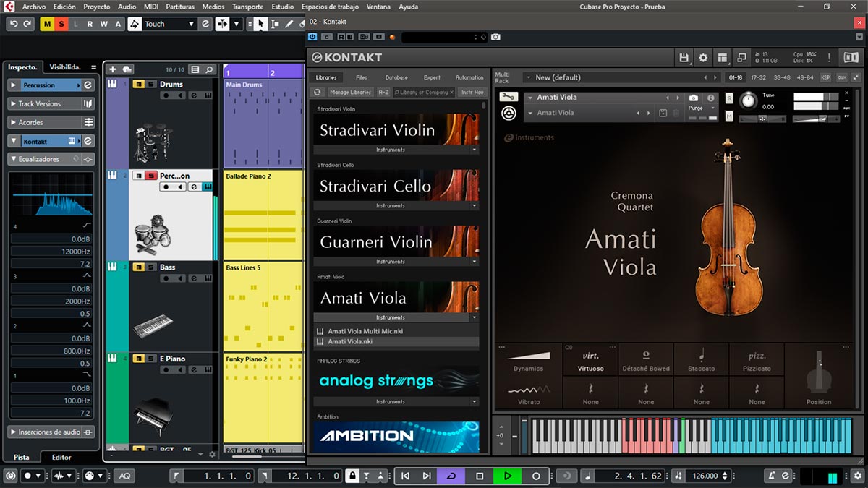This screenshot has width=868, height=488.
Task: Select the Pizzicato articulation
Action: tap(757, 360)
